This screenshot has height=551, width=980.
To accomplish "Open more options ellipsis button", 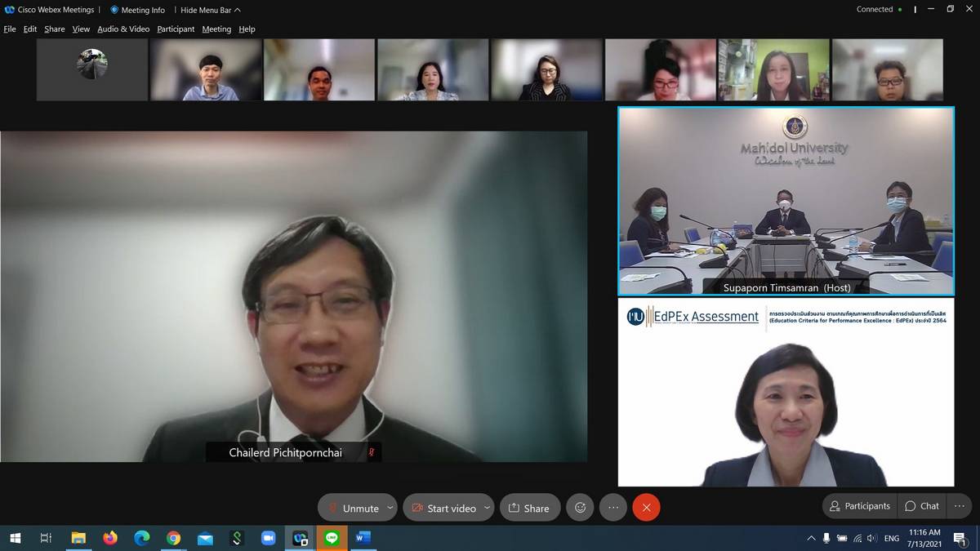I will pyautogui.click(x=613, y=508).
